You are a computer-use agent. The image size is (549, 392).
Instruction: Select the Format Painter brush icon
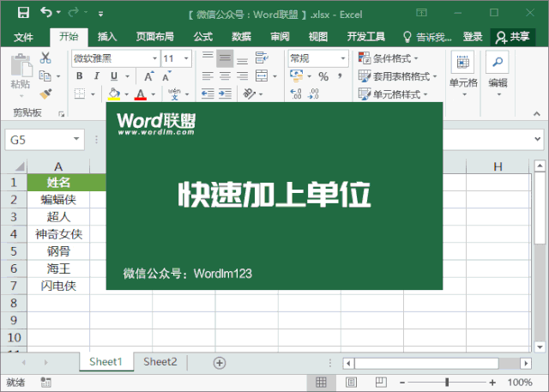pyautogui.click(x=45, y=93)
